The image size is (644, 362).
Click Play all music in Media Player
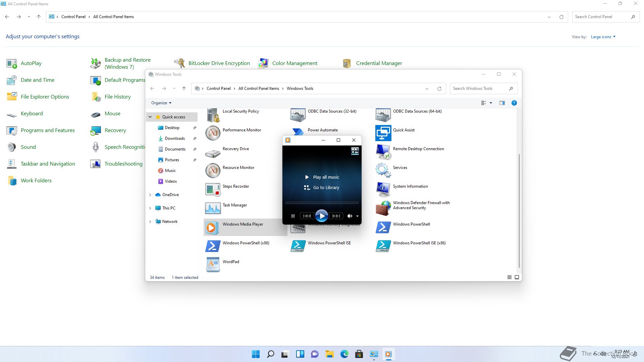[x=322, y=177]
